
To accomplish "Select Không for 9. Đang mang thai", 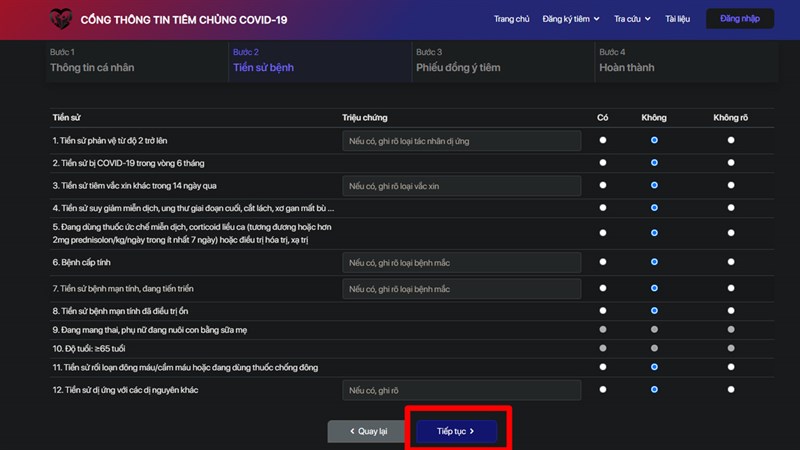I will tap(654, 330).
